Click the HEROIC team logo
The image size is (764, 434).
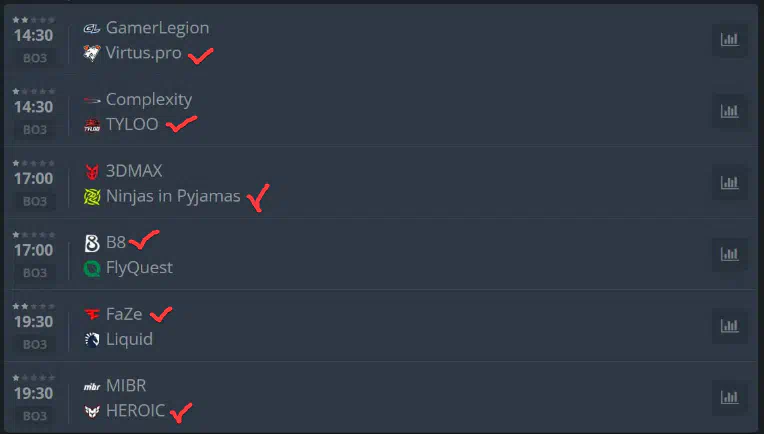point(92,411)
